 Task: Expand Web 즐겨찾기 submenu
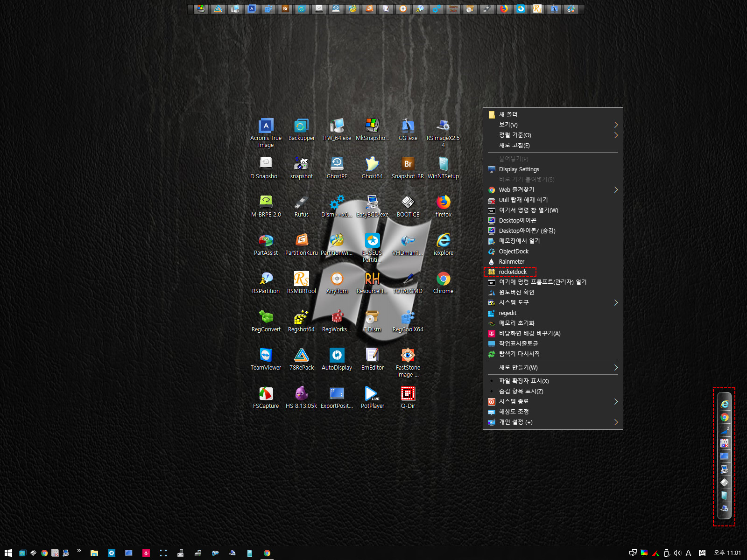553,189
